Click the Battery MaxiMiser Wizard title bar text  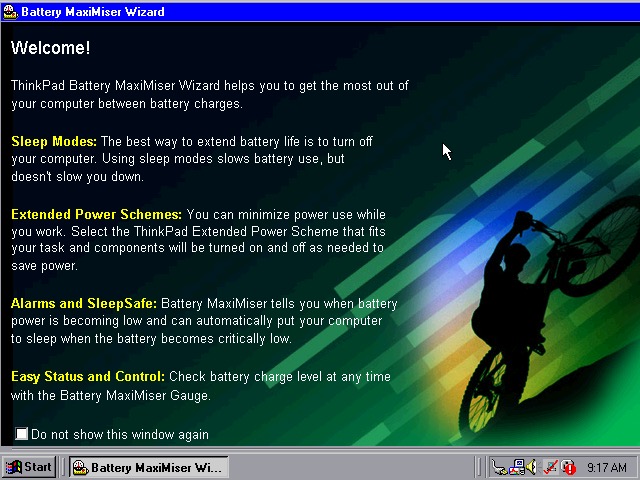92,12
